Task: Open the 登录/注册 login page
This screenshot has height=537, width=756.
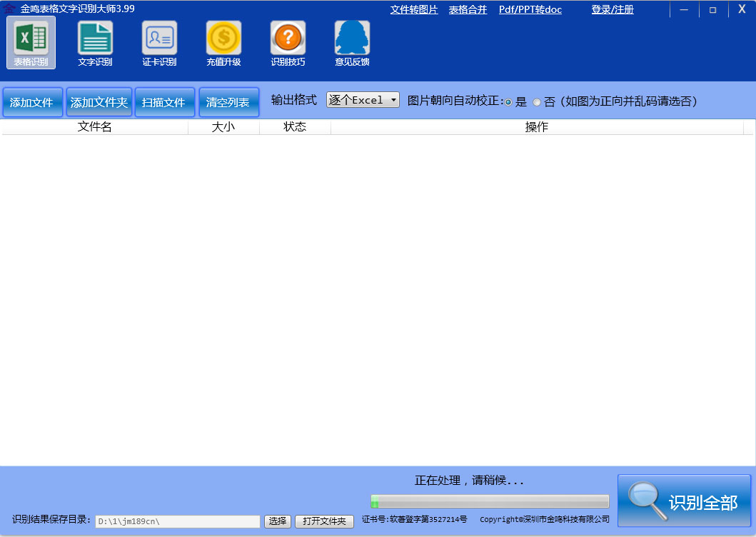Action: click(611, 9)
